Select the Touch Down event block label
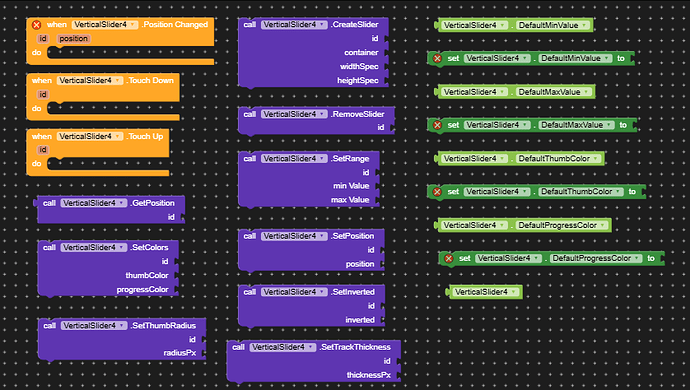The height and width of the screenshot is (390, 690). 151,81
